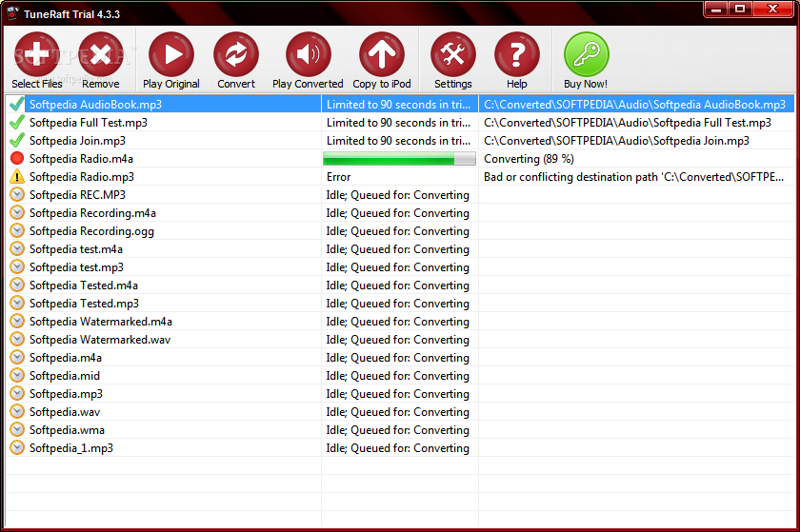Click the Remove X icon
800x532 pixels.
coord(101,54)
